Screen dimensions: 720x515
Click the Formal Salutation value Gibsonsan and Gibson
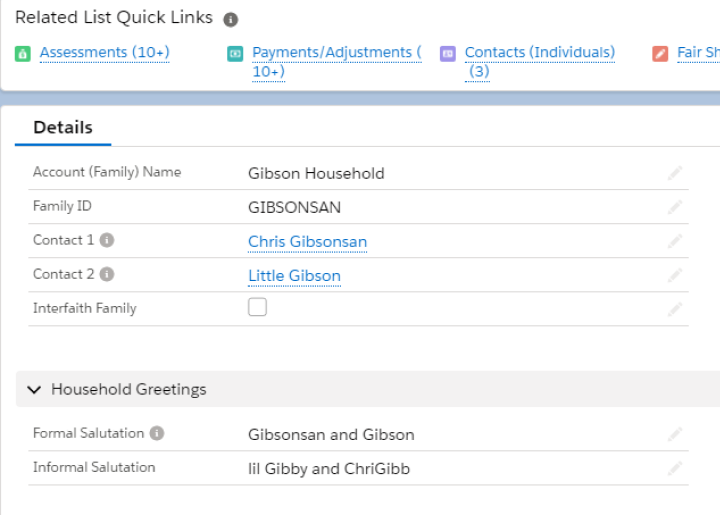[x=331, y=435]
